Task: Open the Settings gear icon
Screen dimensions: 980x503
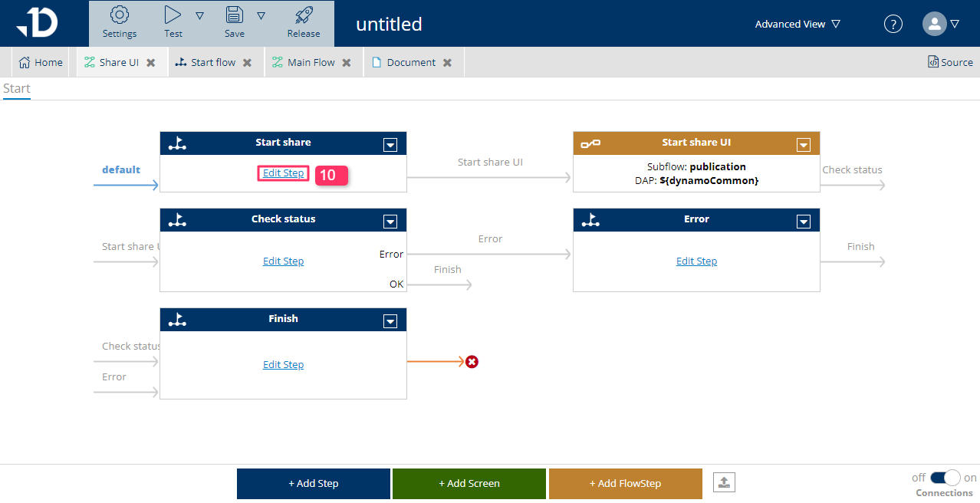Action: pos(120,15)
